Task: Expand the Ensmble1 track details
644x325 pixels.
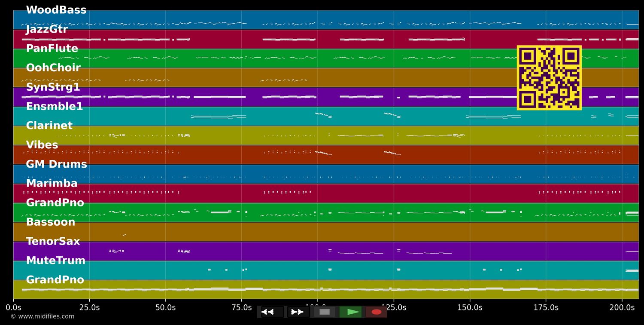Action: click(x=54, y=106)
